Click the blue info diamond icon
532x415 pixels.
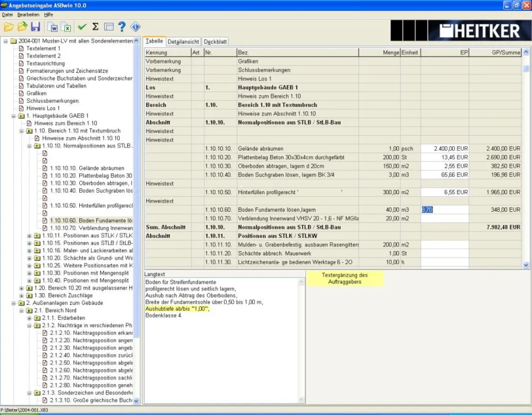(136, 27)
